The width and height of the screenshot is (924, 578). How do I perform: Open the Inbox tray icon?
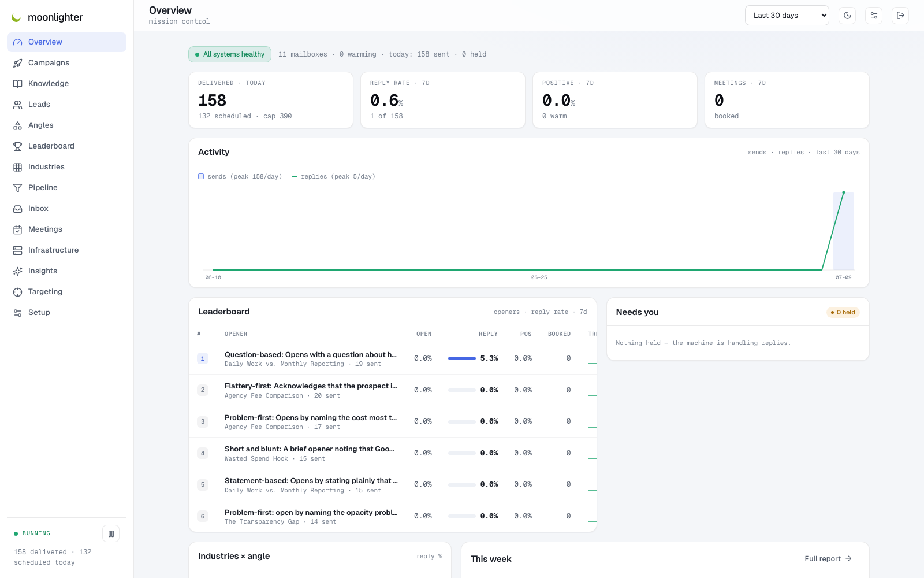tap(18, 209)
